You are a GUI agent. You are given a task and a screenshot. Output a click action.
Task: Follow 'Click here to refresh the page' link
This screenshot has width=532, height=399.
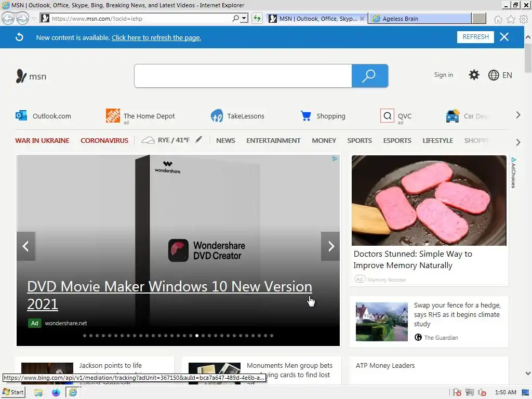[156, 37]
